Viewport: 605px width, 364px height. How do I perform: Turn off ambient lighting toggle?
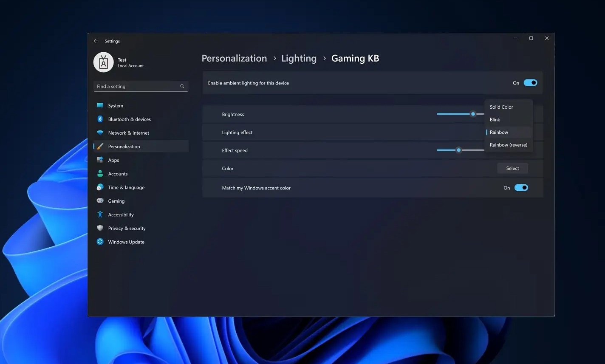pos(530,83)
